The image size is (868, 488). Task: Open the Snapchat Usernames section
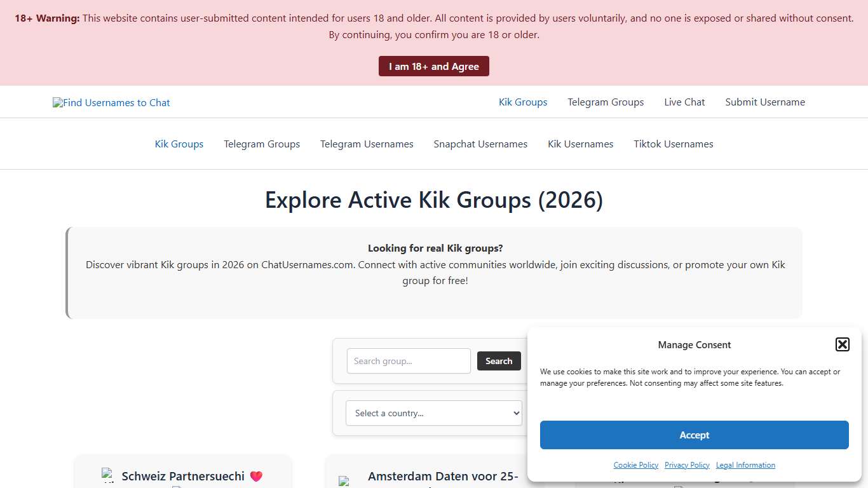[480, 144]
